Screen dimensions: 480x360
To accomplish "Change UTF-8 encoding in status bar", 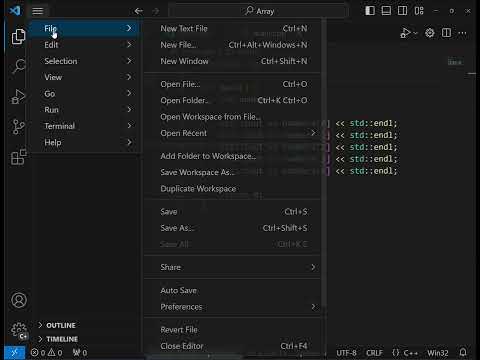I will coord(346,353).
